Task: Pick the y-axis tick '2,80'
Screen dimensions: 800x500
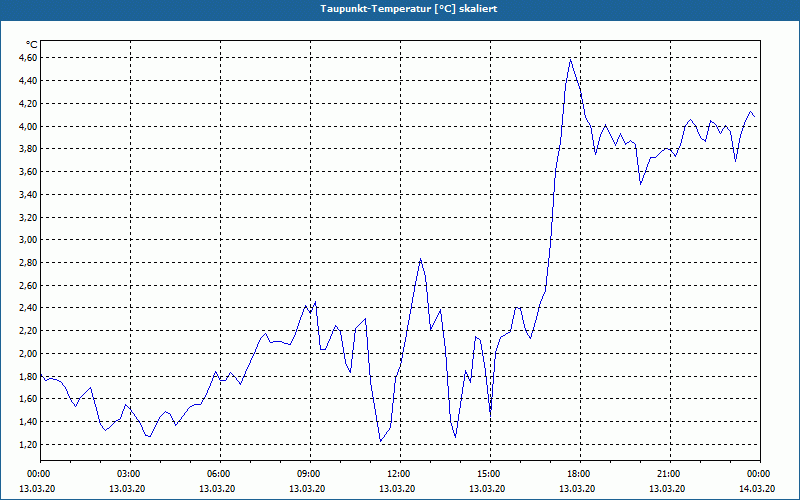Action: pyautogui.click(x=29, y=263)
